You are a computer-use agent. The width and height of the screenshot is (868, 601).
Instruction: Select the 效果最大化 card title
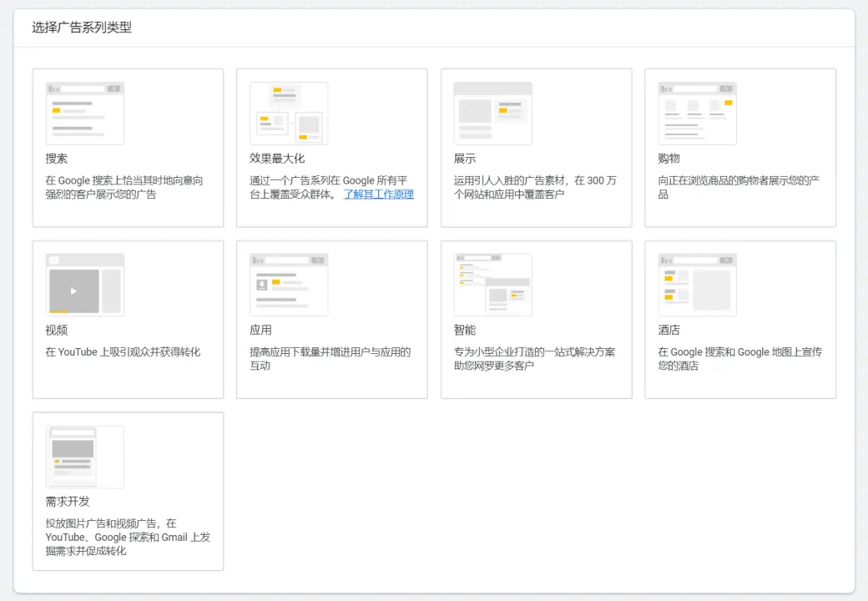[277, 159]
